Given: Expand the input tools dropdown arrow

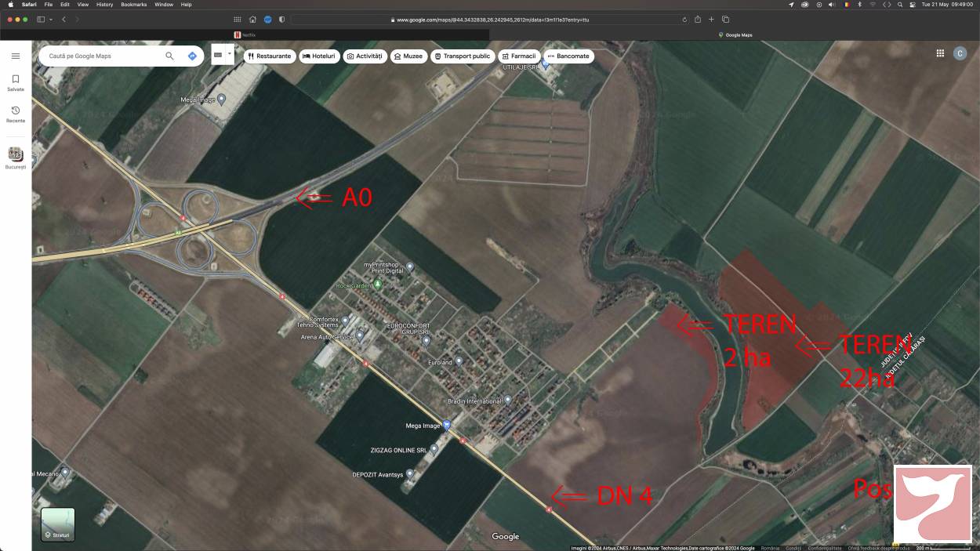Looking at the screenshot, I should [230, 56].
